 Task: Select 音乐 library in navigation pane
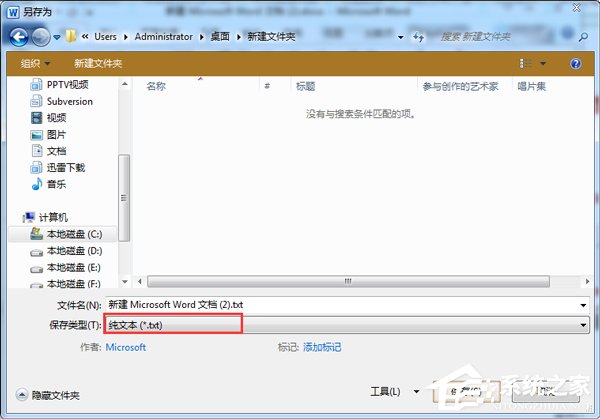pyautogui.click(x=55, y=184)
